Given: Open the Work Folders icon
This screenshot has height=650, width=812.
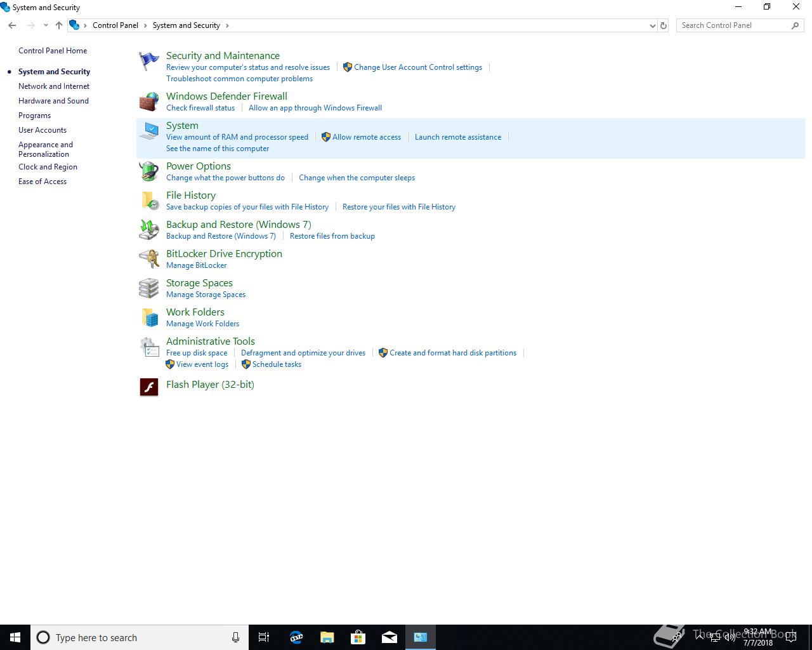Looking at the screenshot, I should [149, 317].
